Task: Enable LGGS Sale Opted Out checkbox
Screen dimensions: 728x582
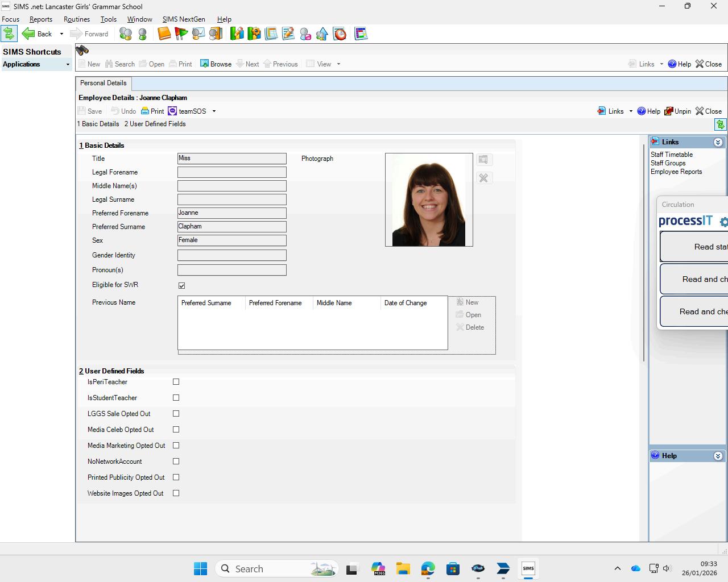Action: click(x=176, y=414)
